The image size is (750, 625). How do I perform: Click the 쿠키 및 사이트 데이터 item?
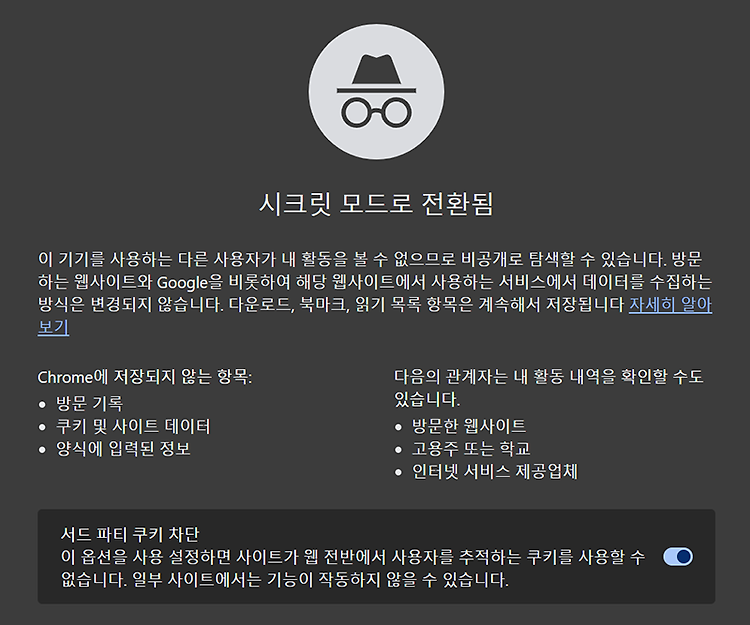(x=133, y=426)
